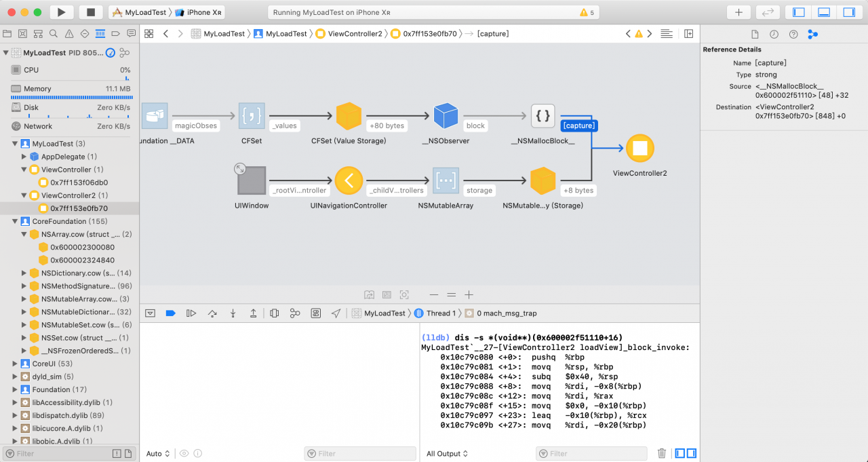Open the Breakpoint navigator icon
Image resolution: width=868 pixels, height=462 pixels.
pyautogui.click(x=115, y=33)
